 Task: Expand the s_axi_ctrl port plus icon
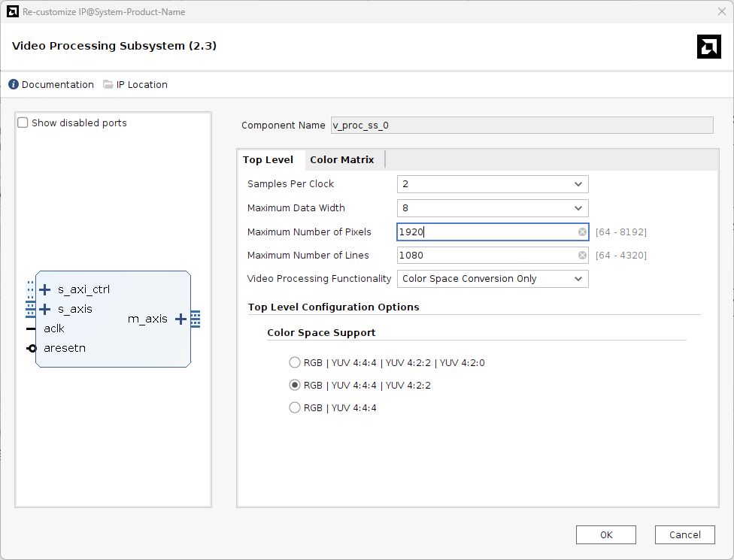[44, 289]
